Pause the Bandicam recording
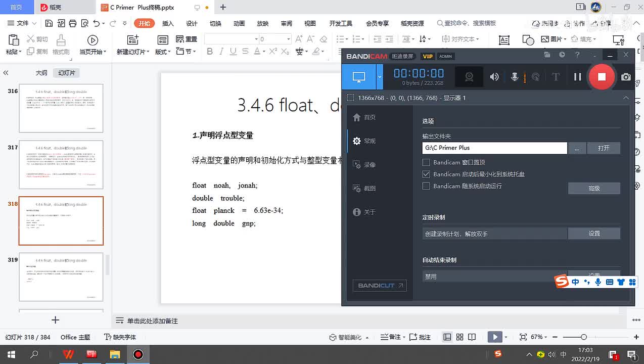 (x=577, y=77)
